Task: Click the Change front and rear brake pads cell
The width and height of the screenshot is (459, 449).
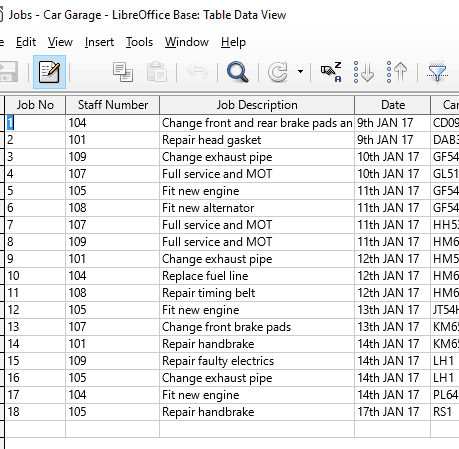Action: point(257,123)
